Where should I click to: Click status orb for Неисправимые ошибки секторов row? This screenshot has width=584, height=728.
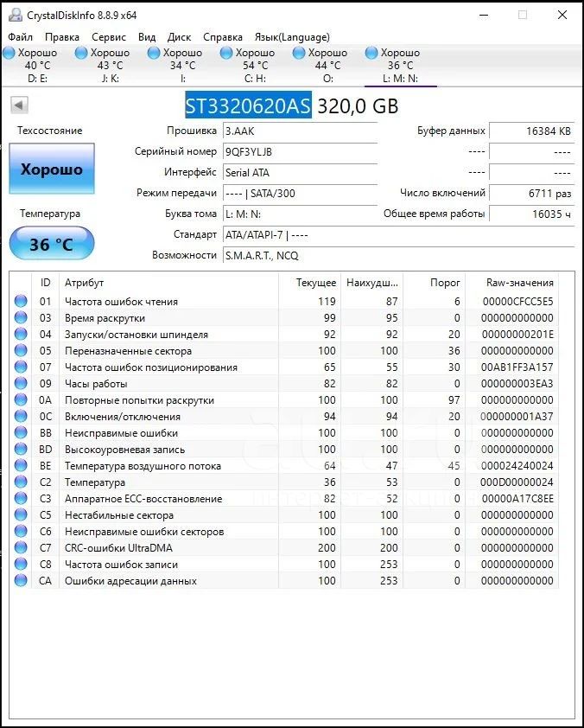pos(21,531)
